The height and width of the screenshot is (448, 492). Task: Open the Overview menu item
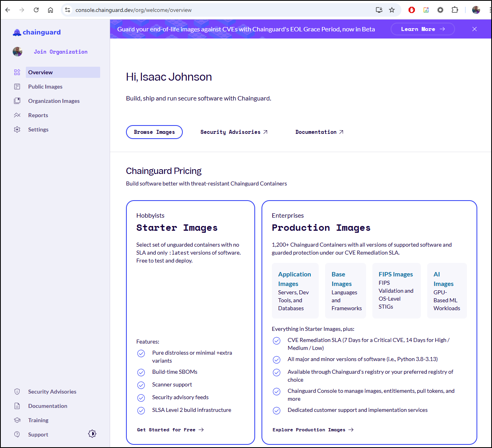(63, 72)
